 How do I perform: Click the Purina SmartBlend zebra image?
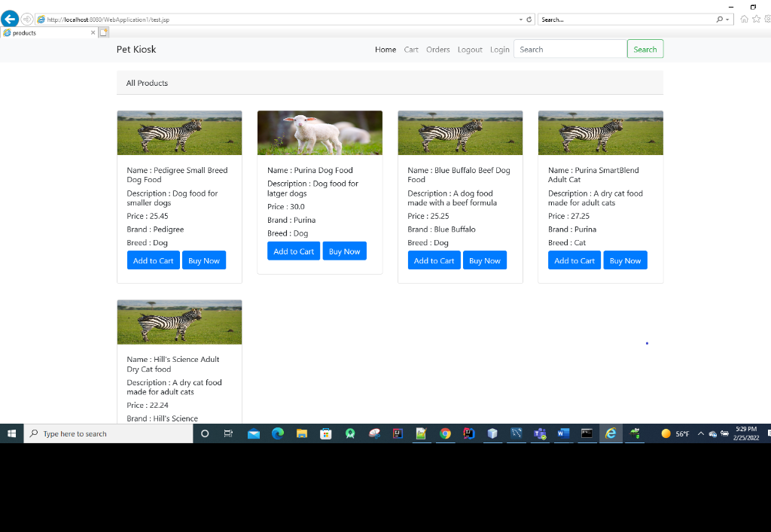(x=600, y=132)
